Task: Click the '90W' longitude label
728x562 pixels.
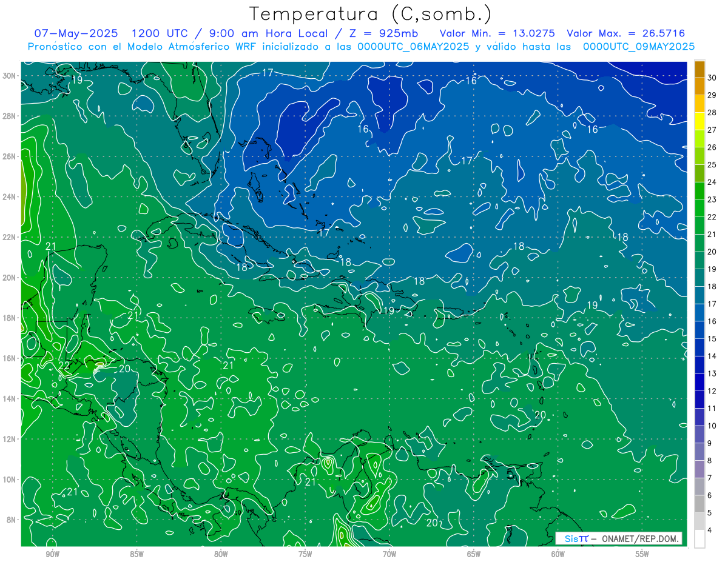Action: point(53,554)
